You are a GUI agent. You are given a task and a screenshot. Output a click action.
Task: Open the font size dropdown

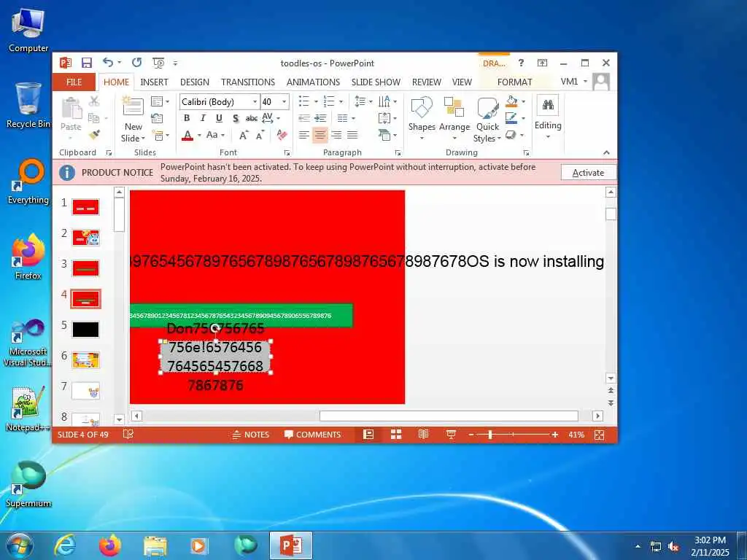[285, 101]
